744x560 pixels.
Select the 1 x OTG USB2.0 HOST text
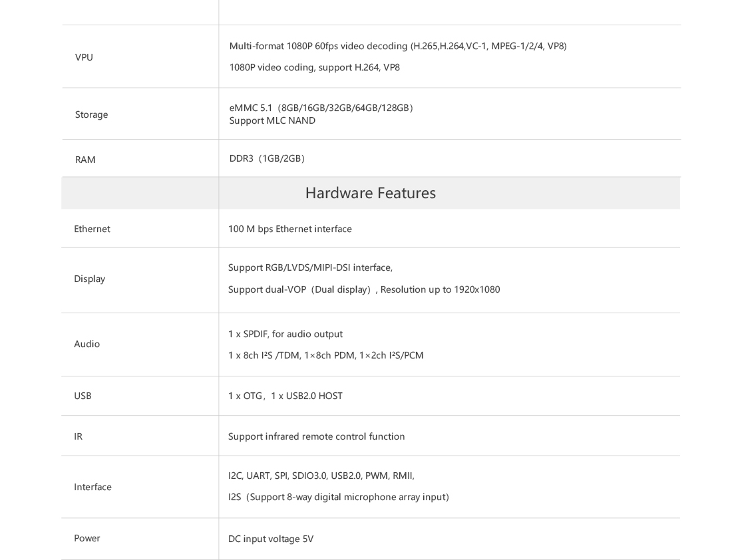click(x=285, y=396)
